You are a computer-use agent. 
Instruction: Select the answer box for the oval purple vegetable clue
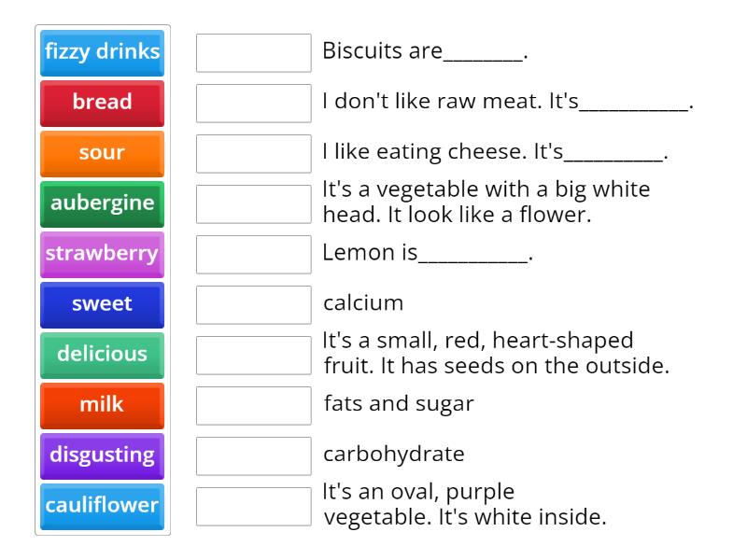click(254, 504)
